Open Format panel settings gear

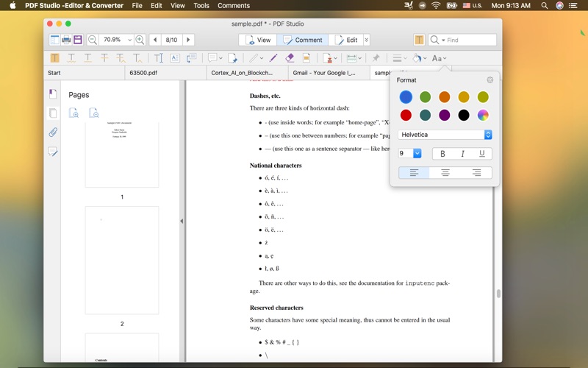pos(490,80)
